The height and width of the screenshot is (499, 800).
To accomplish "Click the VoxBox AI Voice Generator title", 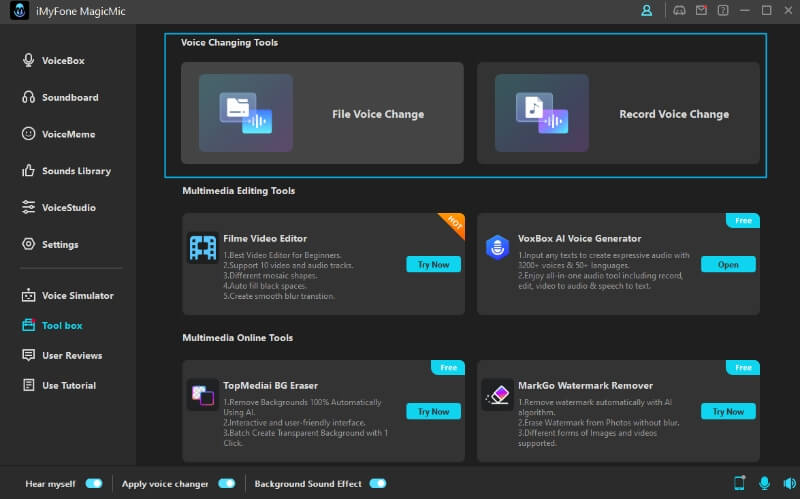I will [580, 238].
